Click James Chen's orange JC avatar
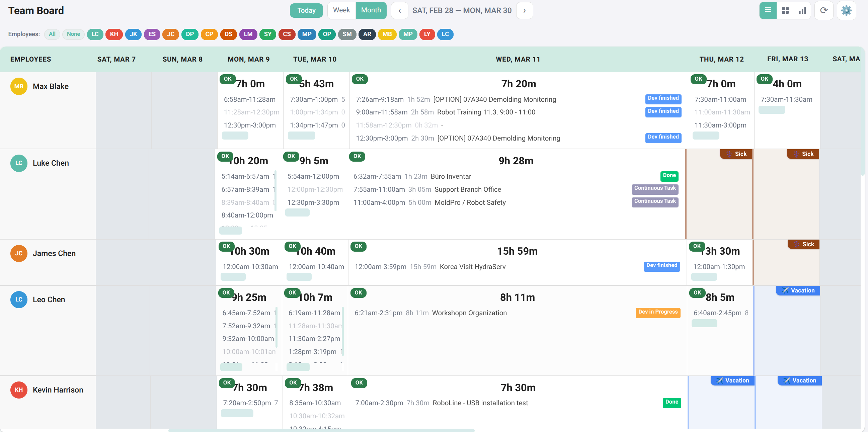Image resolution: width=868 pixels, height=432 pixels. (x=18, y=253)
